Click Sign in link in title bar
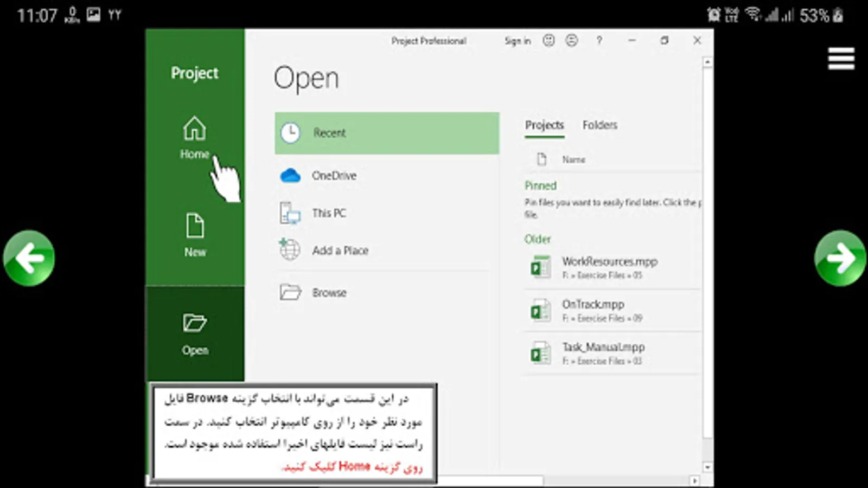The height and width of the screenshot is (488, 868). pyautogui.click(x=518, y=41)
